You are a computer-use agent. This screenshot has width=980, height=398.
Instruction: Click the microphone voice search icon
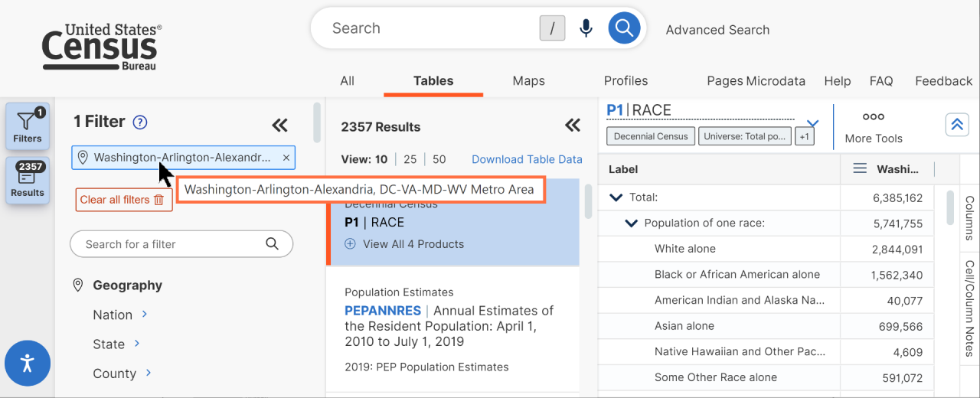click(586, 29)
